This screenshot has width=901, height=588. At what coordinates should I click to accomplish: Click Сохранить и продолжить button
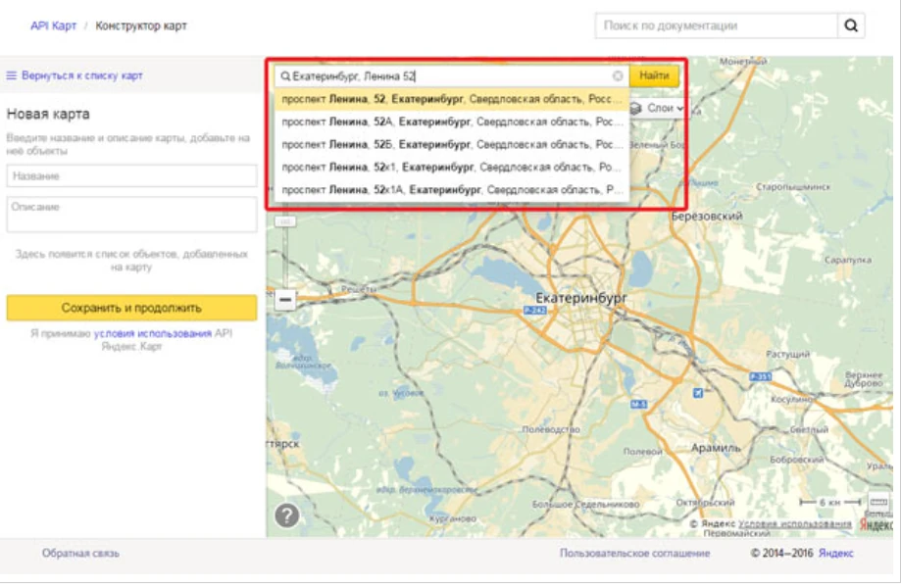point(131,308)
